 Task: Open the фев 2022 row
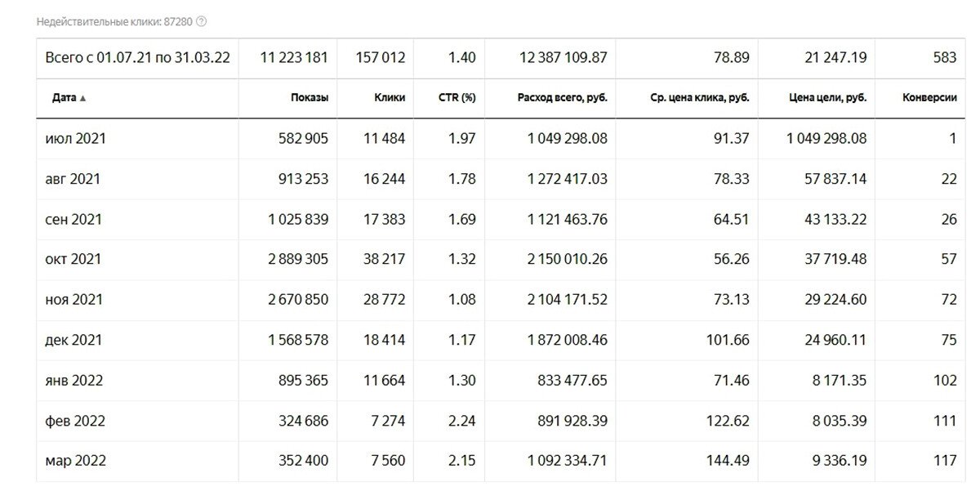pos(75,421)
